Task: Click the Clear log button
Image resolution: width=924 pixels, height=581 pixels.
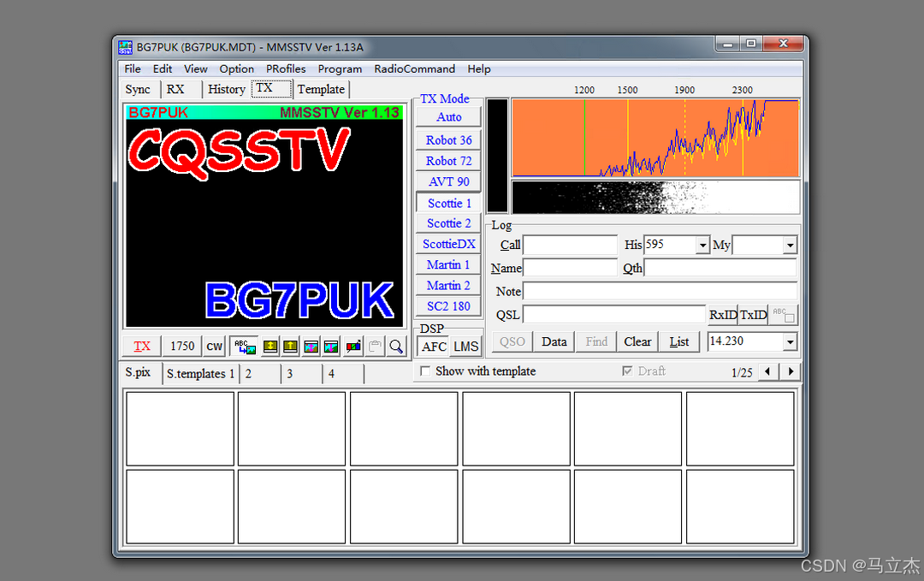Action: pos(637,341)
